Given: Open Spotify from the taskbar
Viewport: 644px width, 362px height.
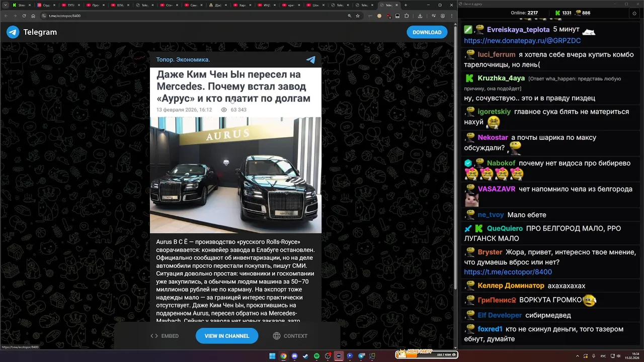Looking at the screenshot, I should click(x=316, y=356).
